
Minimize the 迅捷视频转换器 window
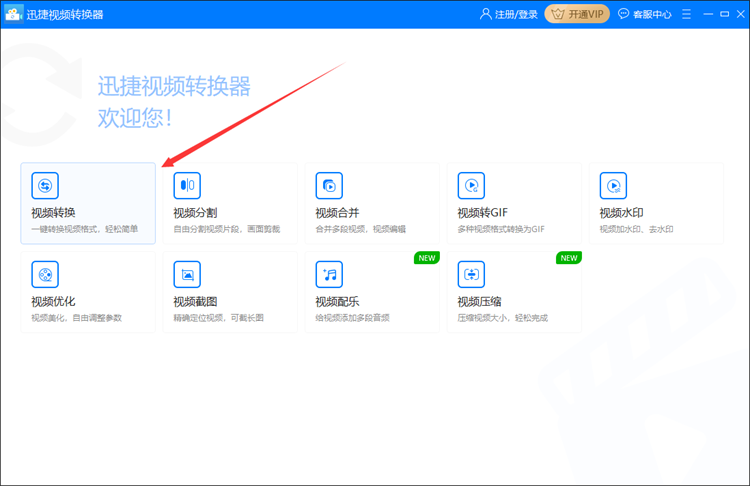point(708,14)
